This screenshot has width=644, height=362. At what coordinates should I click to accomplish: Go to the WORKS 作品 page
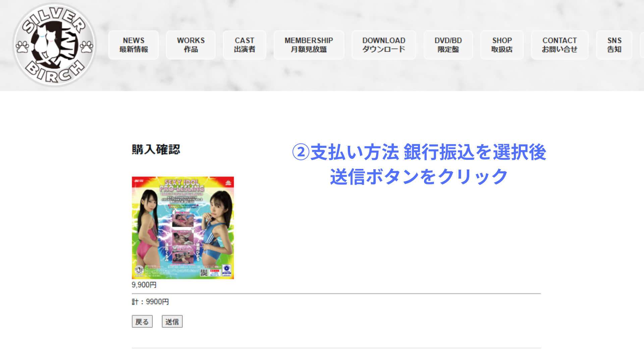coord(191,45)
